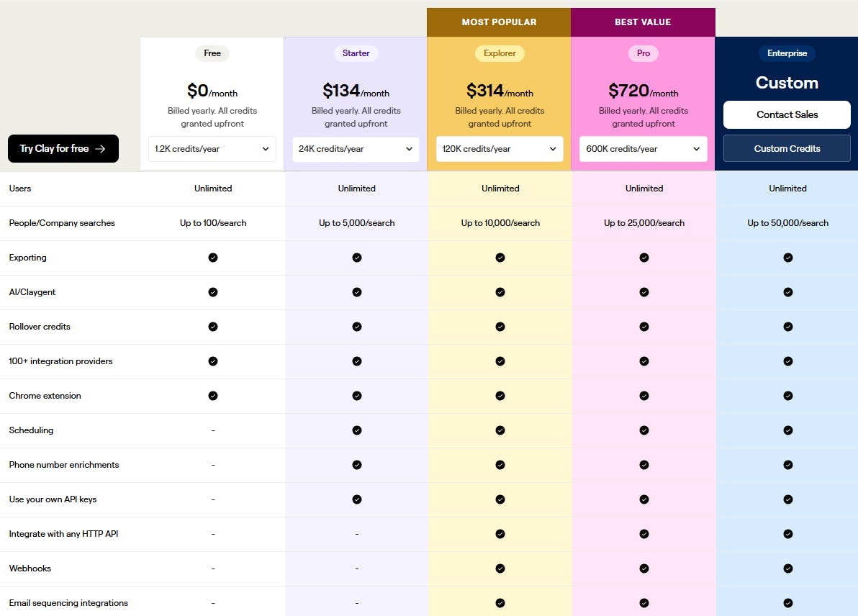Click Email sequencing integrations checkmark under Pro
The width and height of the screenshot is (858, 616).
(644, 603)
